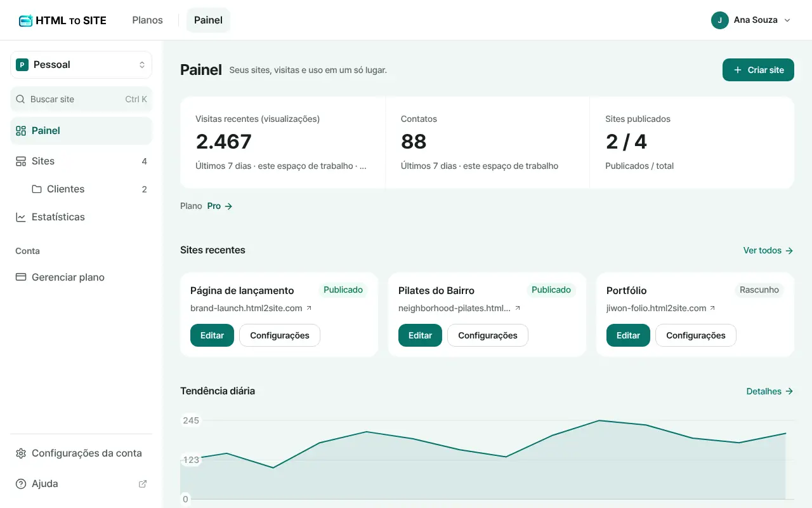Click the 2.467 recent visits value

[x=223, y=141]
